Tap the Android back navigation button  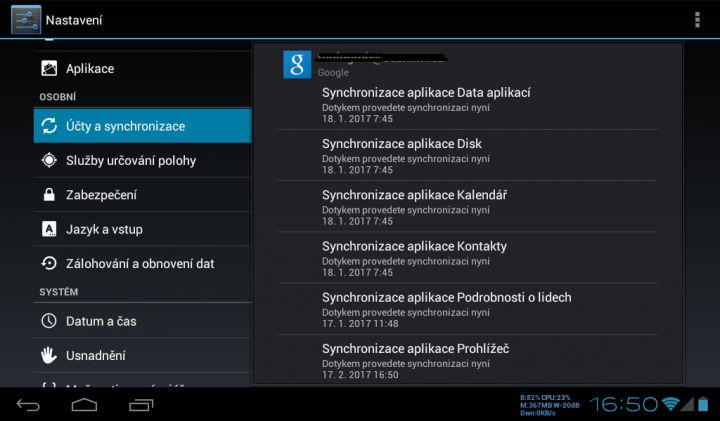pos(28,404)
